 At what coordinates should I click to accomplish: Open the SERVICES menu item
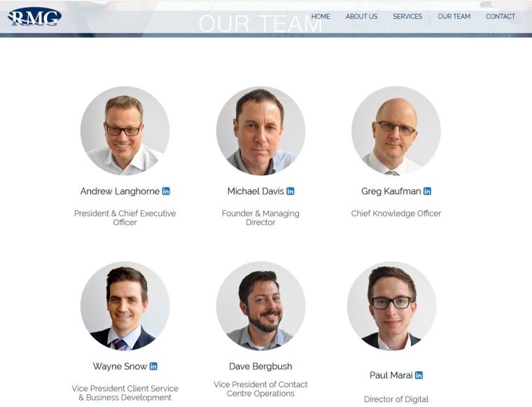407,16
